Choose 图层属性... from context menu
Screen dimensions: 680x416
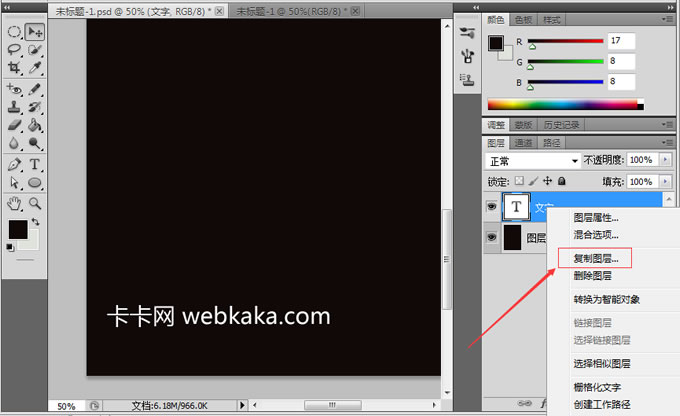596,217
